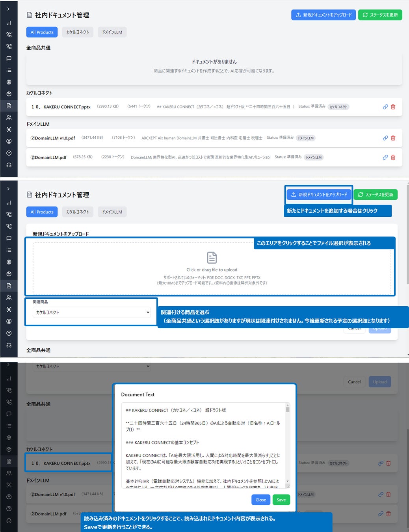
Task: Open product cube icon in document-list screenshot sidebar
Action: pos(9,94)
